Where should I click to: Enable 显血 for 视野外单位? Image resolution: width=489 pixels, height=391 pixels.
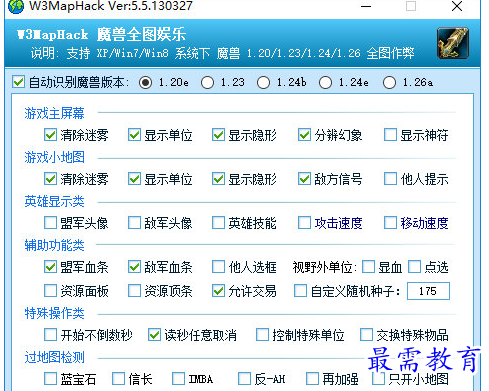[368, 267]
